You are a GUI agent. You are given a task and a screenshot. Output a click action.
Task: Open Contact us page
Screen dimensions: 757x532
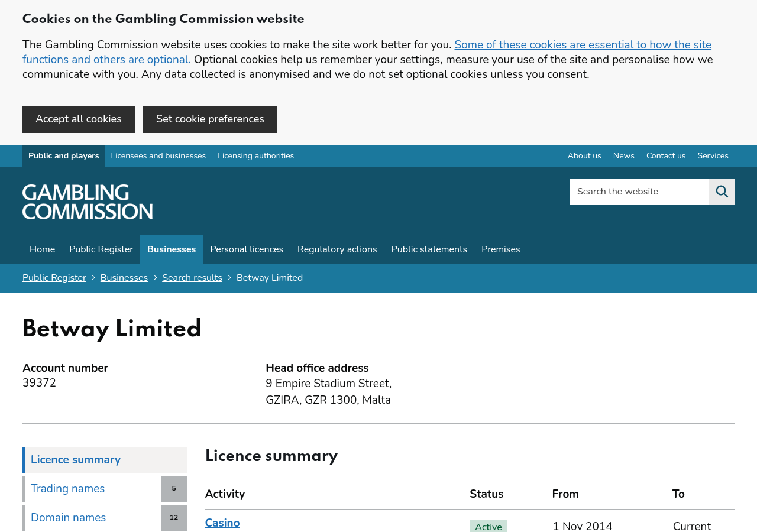(x=666, y=156)
